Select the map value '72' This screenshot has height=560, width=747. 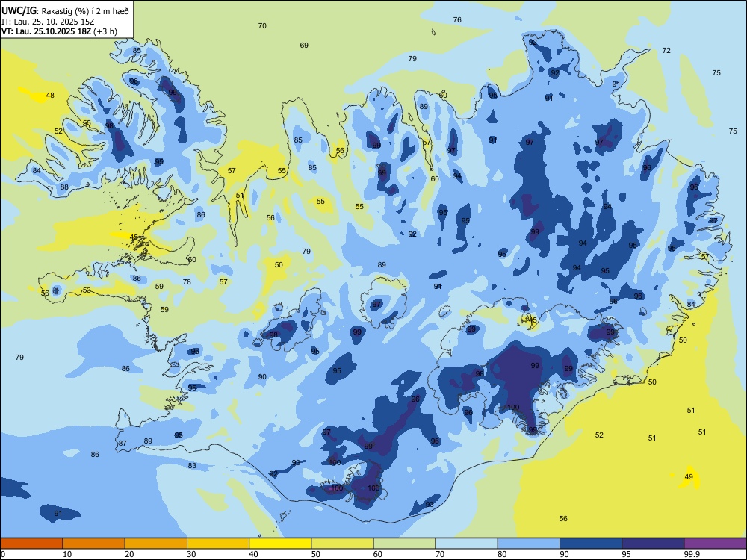[x=666, y=51]
